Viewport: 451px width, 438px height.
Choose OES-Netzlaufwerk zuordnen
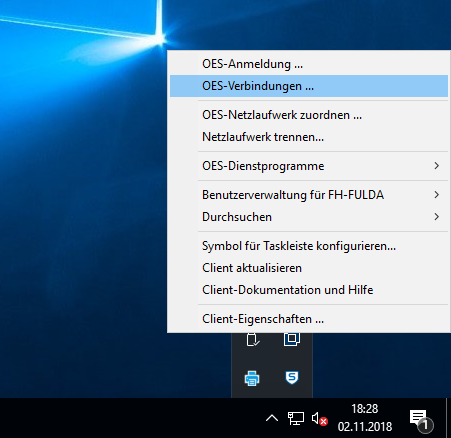pyautogui.click(x=309, y=115)
